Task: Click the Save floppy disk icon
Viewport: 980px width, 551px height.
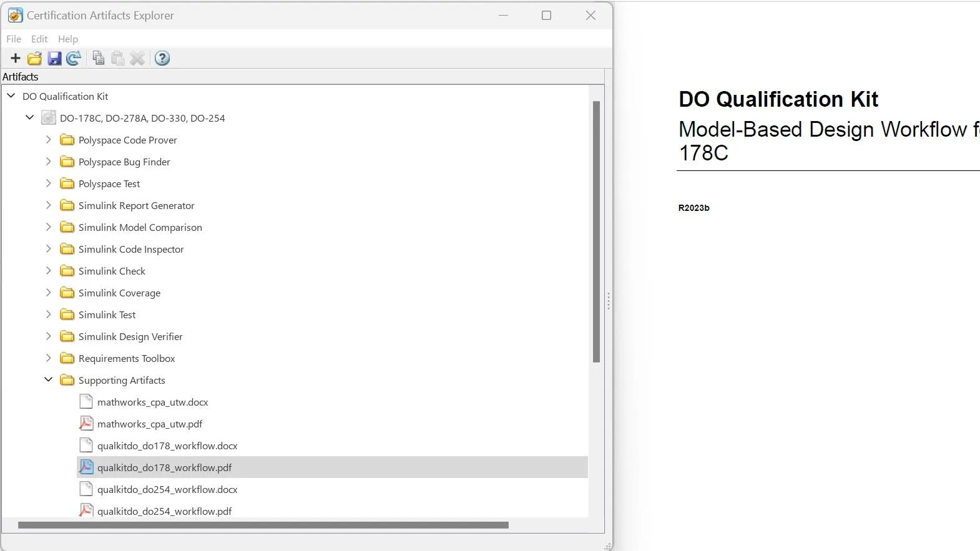Action: click(54, 59)
